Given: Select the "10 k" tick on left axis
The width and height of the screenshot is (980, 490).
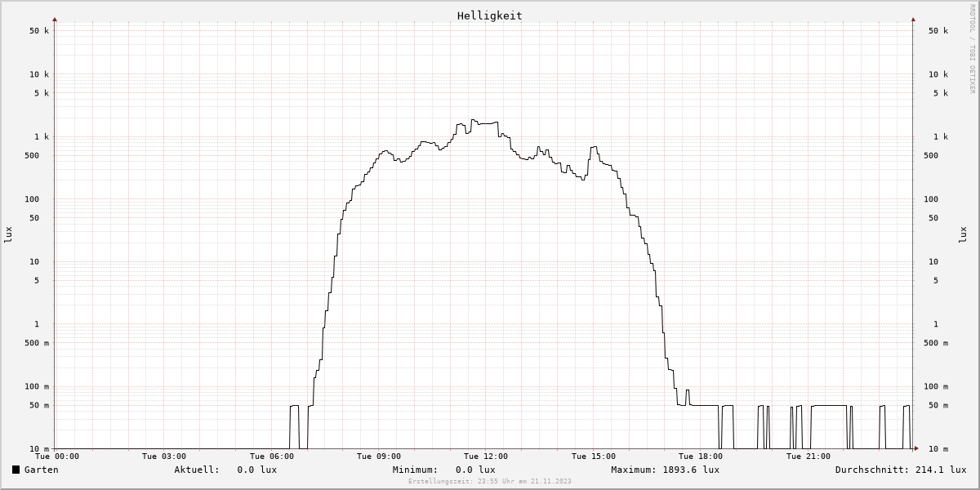Looking at the screenshot, I should [x=39, y=74].
